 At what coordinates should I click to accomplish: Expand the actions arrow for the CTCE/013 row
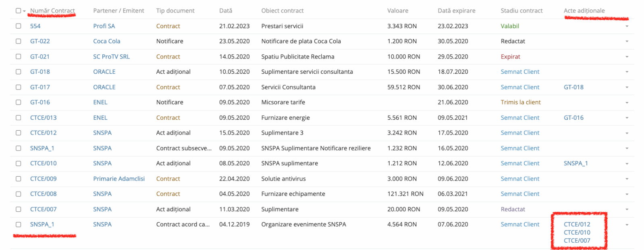tap(627, 118)
